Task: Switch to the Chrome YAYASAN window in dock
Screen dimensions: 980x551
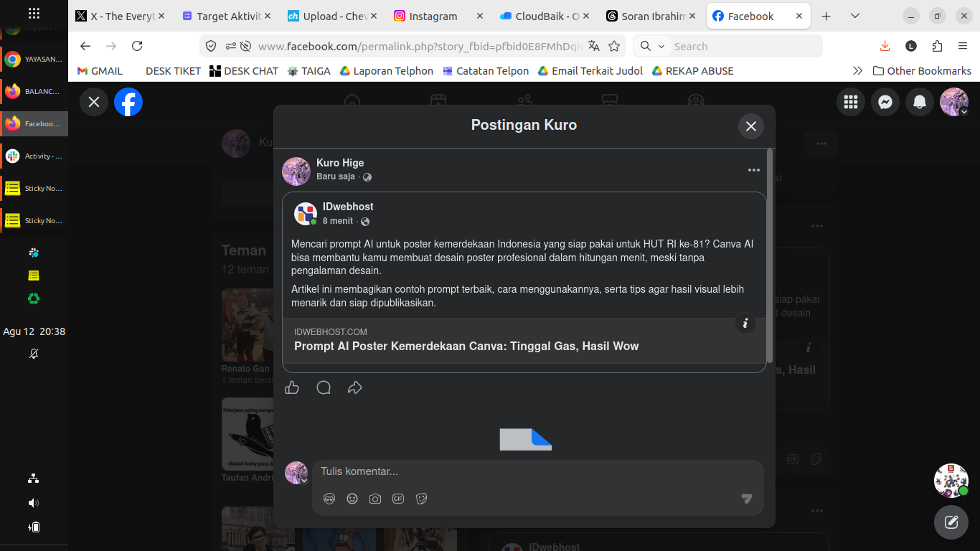Action: [x=34, y=59]
